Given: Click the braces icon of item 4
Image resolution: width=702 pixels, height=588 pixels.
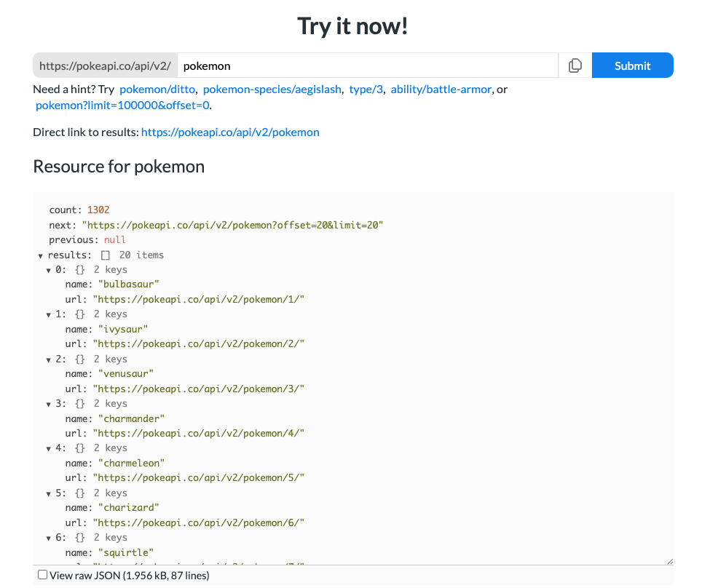Looking at the screenshot, I should 79,448.
